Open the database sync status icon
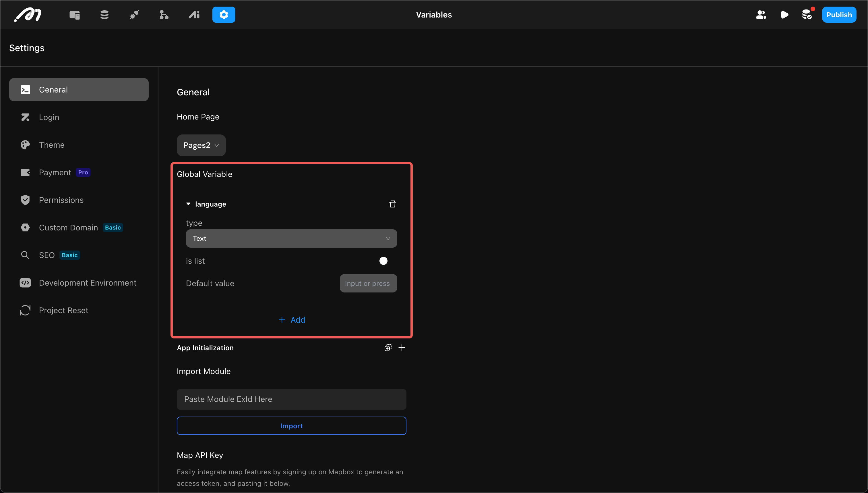The width and height of the screenshot is (868, 493). pos(807,15)
